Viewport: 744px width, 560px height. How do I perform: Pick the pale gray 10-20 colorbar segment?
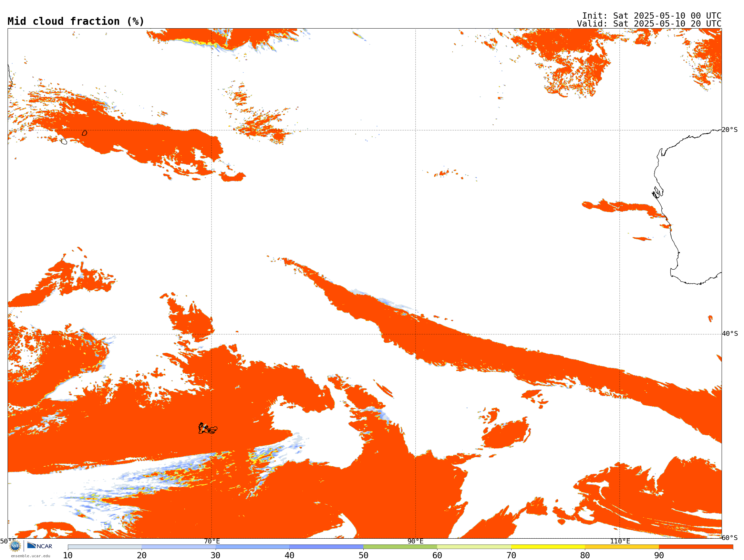[x=105, y=547]
